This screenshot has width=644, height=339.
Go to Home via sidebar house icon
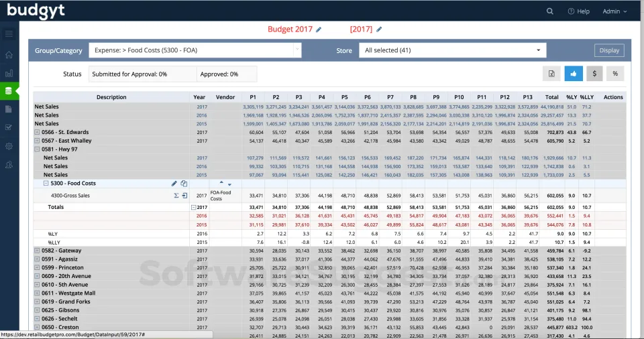9,55
